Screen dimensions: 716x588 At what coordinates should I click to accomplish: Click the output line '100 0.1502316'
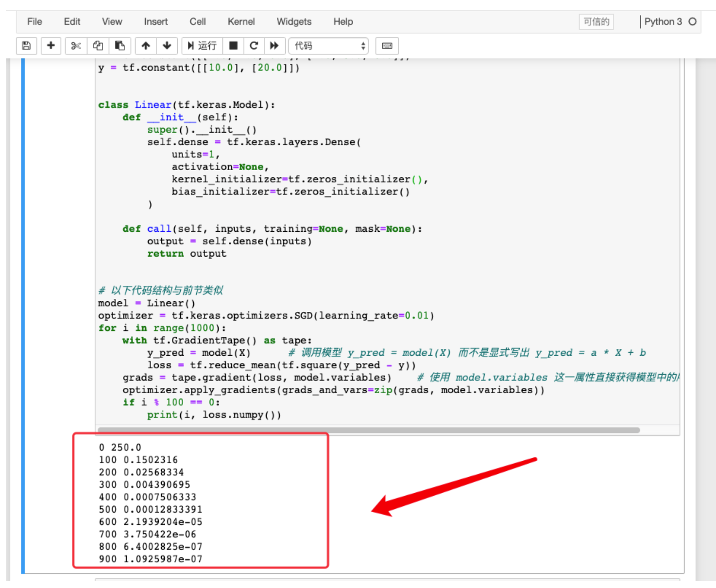(138, 460)
